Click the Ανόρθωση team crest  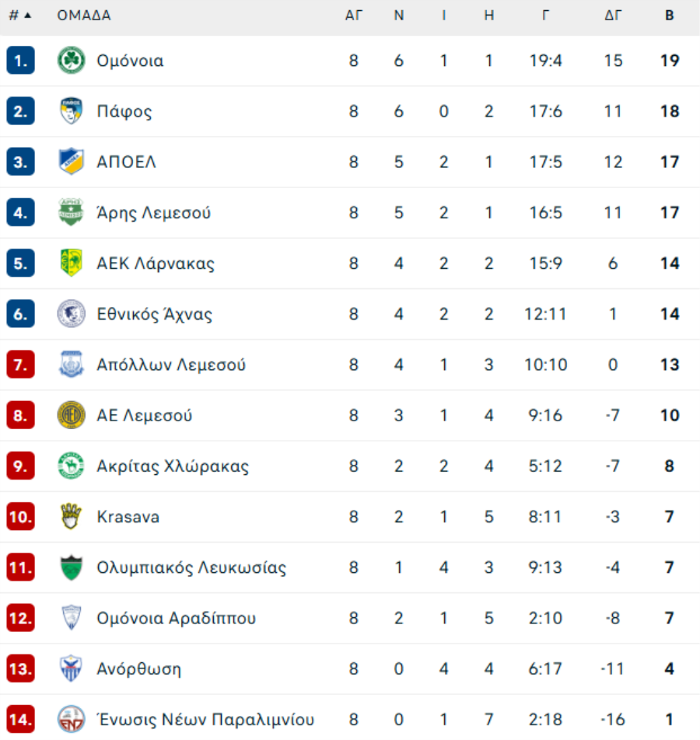(x=72, y=668)
